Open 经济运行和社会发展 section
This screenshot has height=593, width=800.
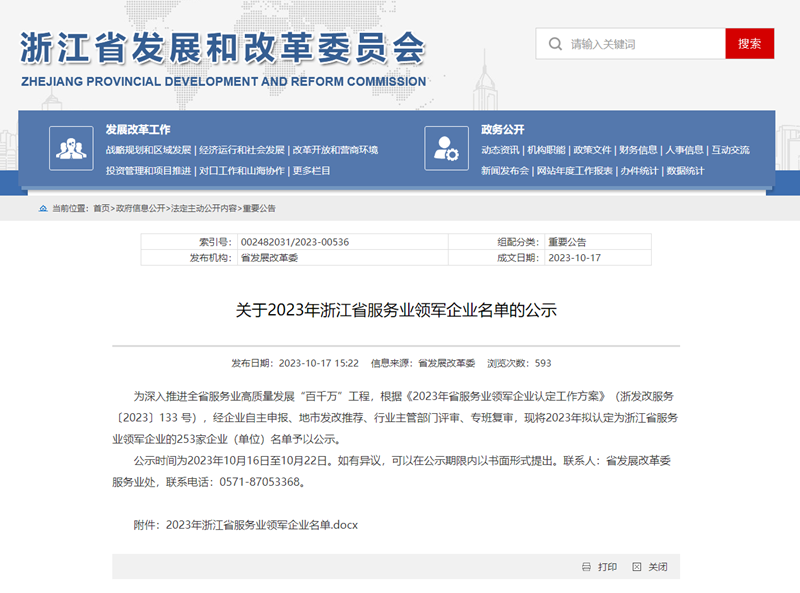pyautogui.click(x=241, y=150)
